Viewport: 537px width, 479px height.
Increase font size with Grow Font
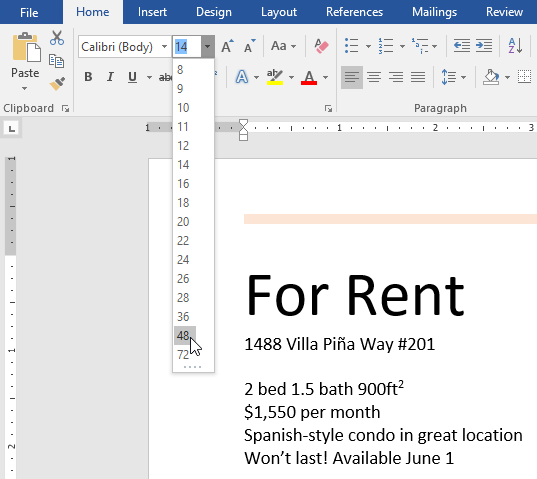(x=227, y=46)
